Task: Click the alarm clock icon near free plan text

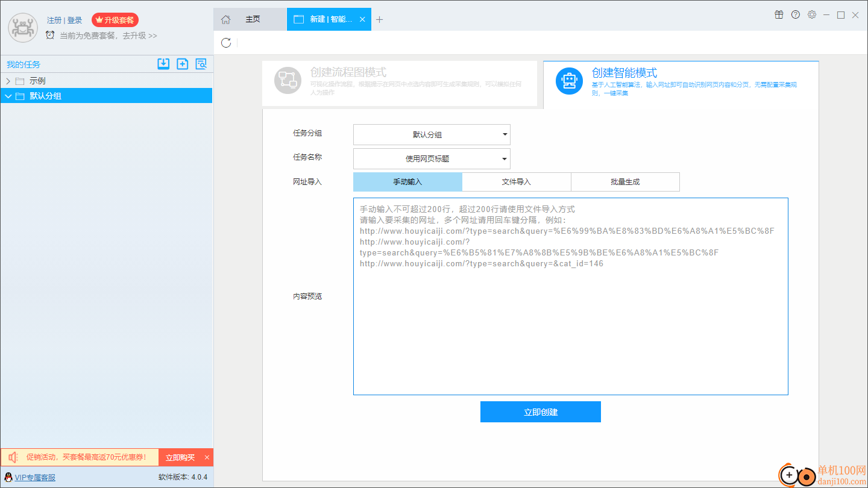Action: 50,36
